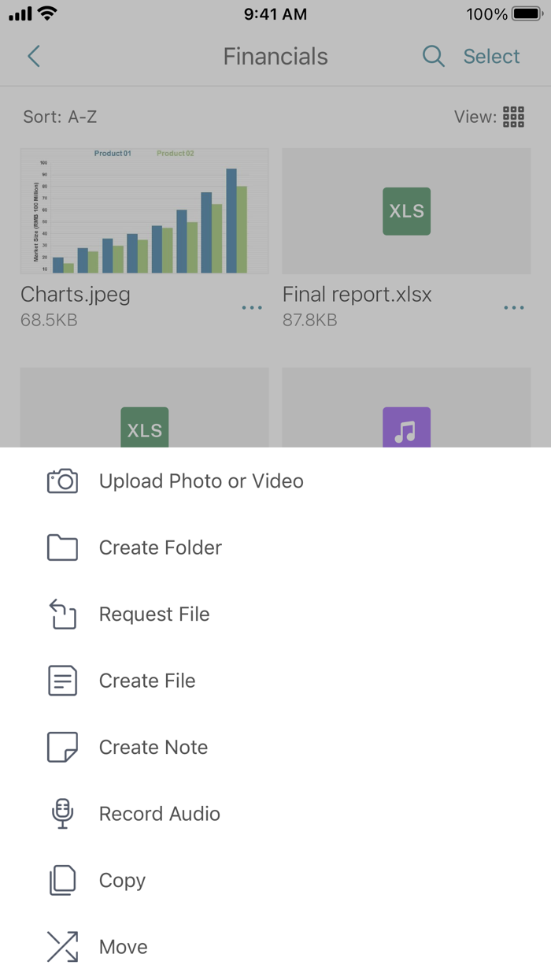Image resolution: width=551 pixels, height=980 pixels.
Task: Open the search magnifier icon
Action: coord(432,56)
